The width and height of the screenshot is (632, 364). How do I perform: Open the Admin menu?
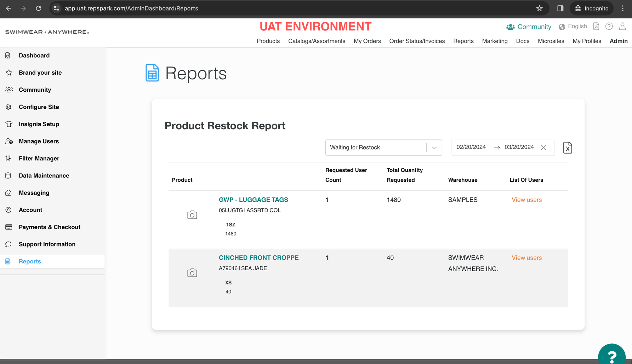(619, 41)
